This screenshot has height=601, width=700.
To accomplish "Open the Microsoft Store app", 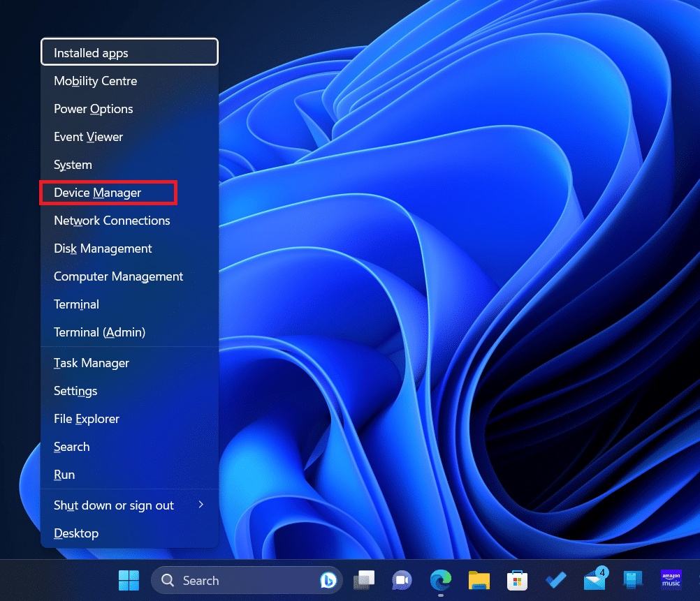I will pos(517,580).
